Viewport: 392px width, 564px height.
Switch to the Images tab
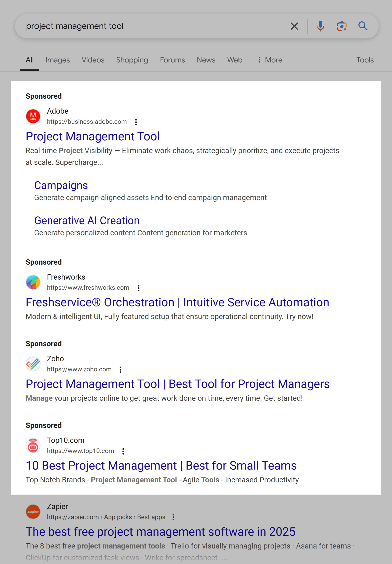(x=58, y=60)
